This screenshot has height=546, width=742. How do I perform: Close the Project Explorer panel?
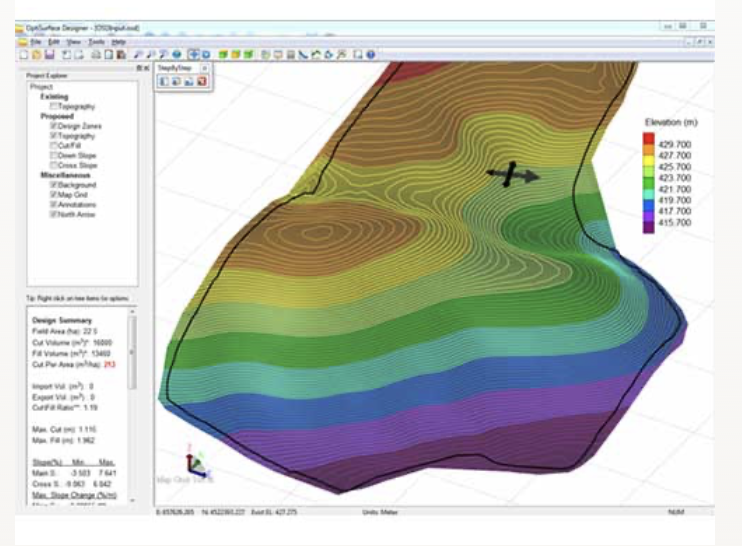pyautogui.click(x=146, y=67)
